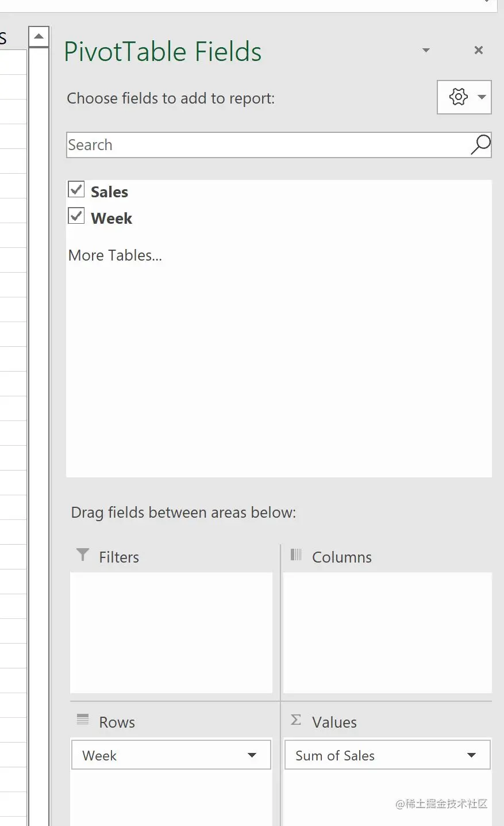Viewport: 504px width, 826px height.
Task: Open task pane options dropdown arrow
Action: 426,50
